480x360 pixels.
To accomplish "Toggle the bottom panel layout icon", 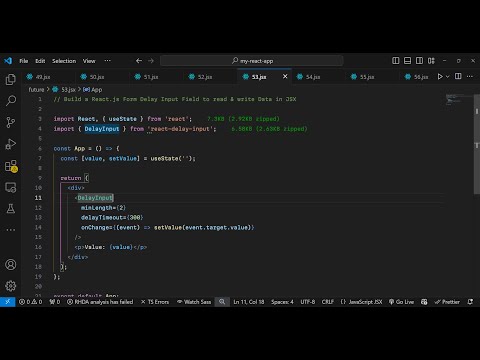I will coord(407,61).
